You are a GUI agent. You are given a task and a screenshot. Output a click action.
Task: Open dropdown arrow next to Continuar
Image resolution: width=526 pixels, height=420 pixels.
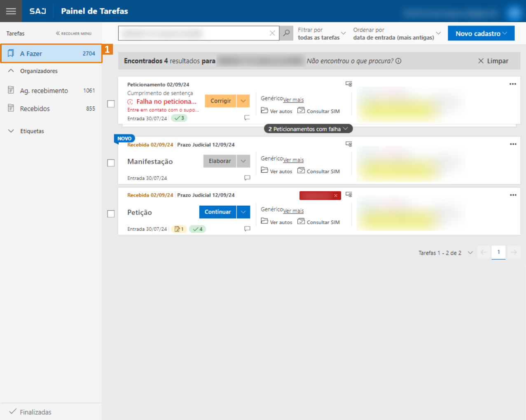coord(243,212)
